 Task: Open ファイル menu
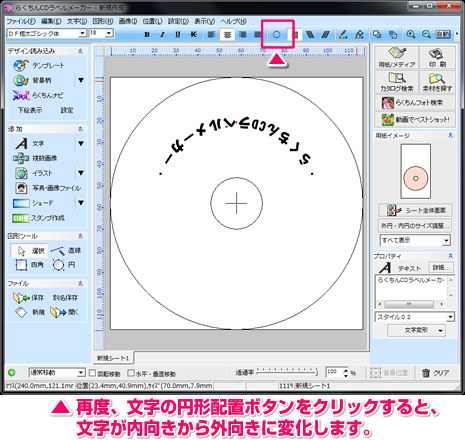(x=21, y=21)
